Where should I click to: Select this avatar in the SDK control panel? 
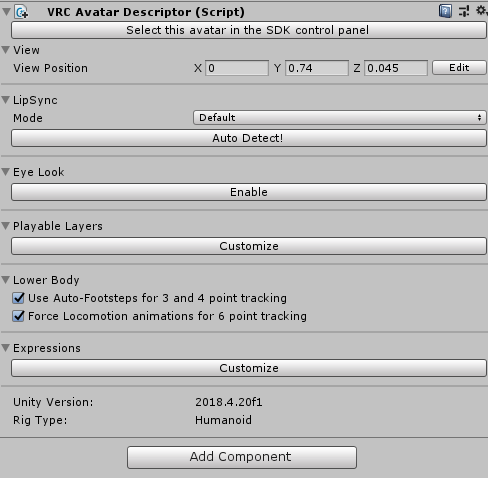249,30
